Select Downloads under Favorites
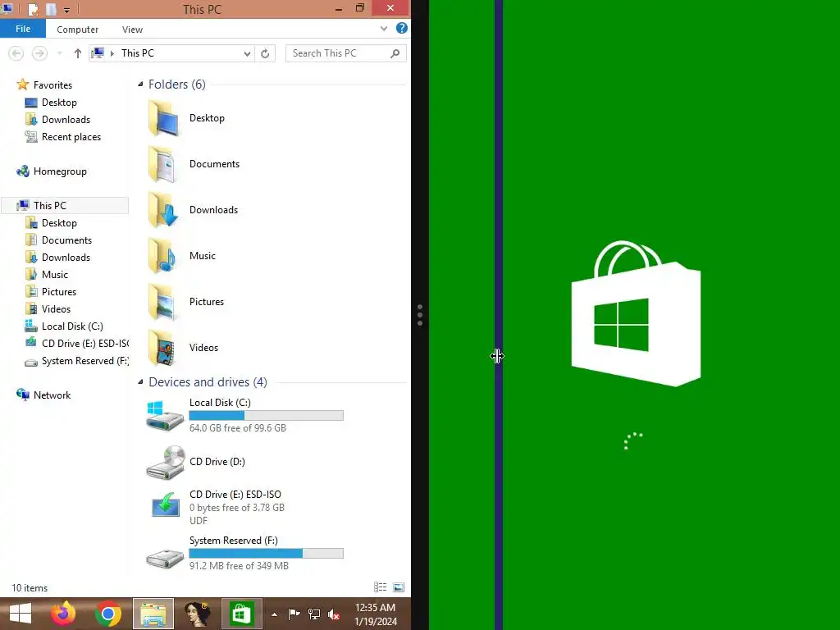840x630 pixels. [66, 120]
